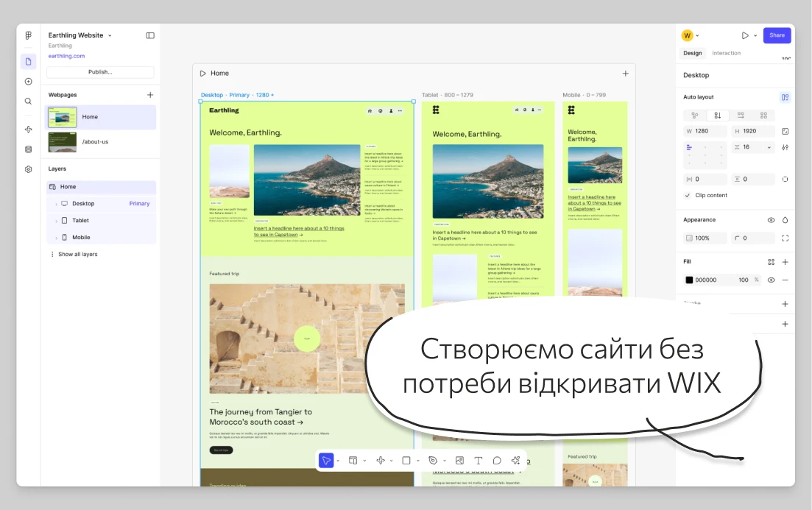
Task: Toggle Appearance layer visibility eye
Action: (771, 220)
